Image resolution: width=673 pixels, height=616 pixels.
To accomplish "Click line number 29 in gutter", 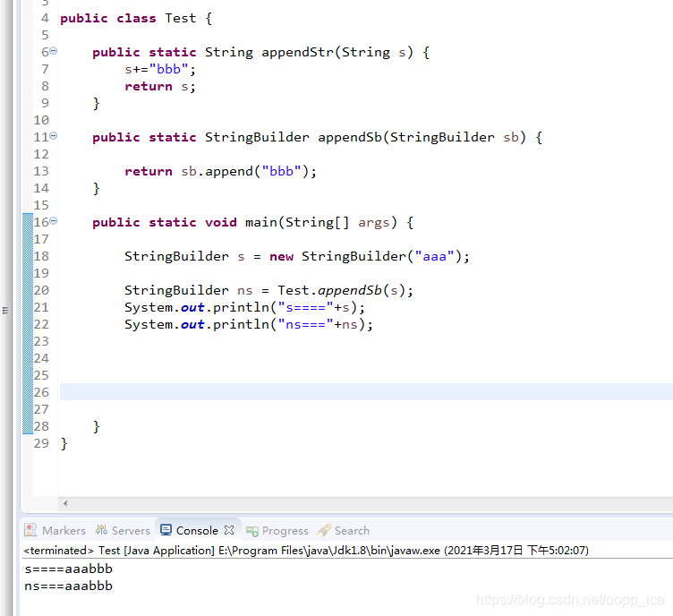I will pyautogui.click(x=41, y=443).
